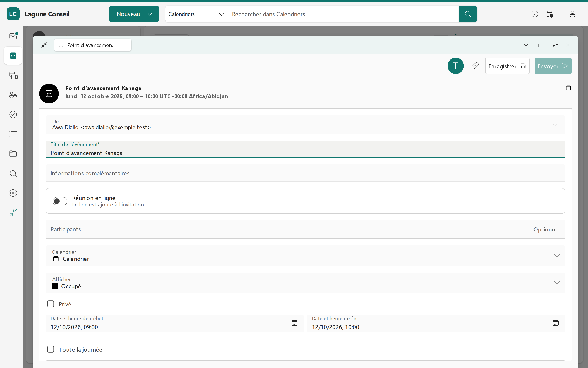Click the Rechercher dans Calendriers box
The width and height of the screenshot is (588, 368).
pos(343,14)
